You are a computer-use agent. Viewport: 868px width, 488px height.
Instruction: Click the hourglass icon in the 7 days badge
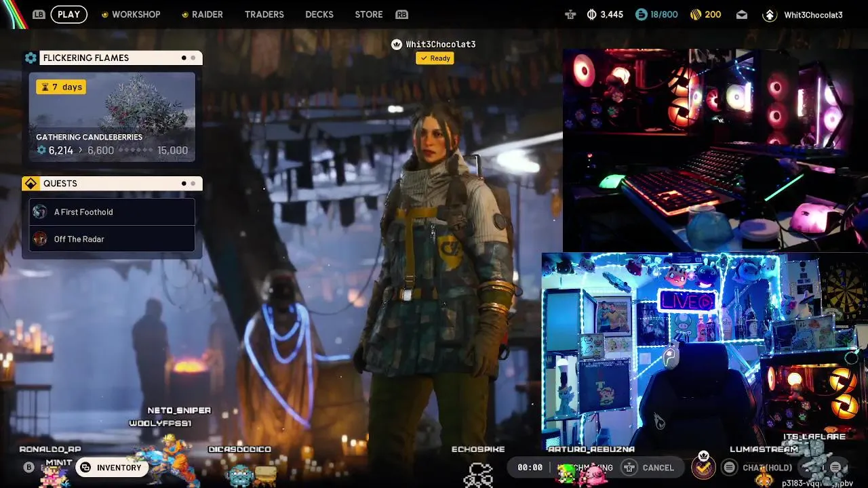[45, 87]
